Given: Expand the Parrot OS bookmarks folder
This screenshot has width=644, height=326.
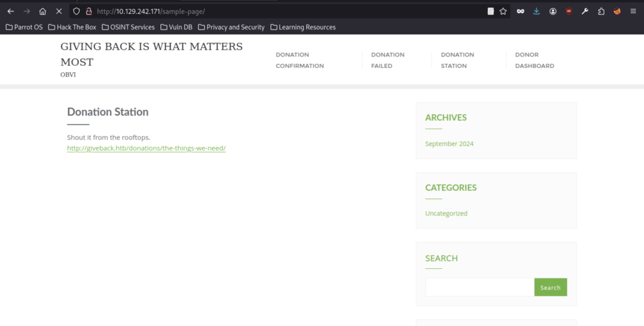Looking at the screenshot, I should [x=25, y=27].
